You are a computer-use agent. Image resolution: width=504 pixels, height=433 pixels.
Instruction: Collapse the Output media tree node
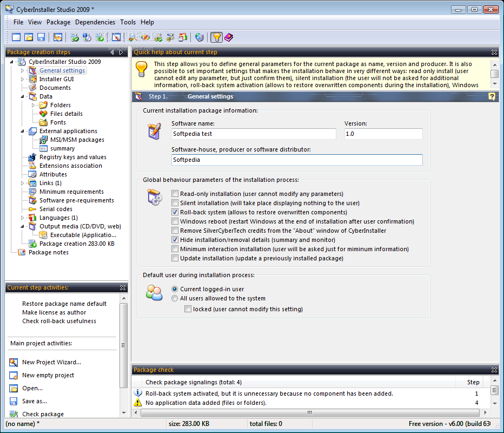click(x=23, y=226)
